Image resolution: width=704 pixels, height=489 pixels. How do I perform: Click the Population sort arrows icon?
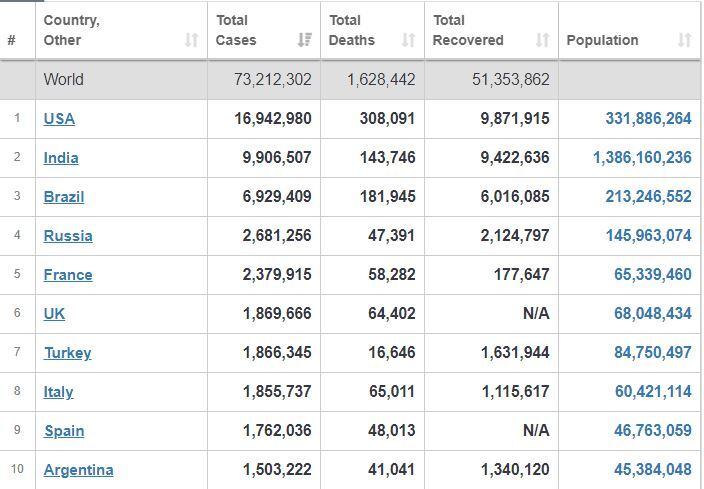point(684,40)
